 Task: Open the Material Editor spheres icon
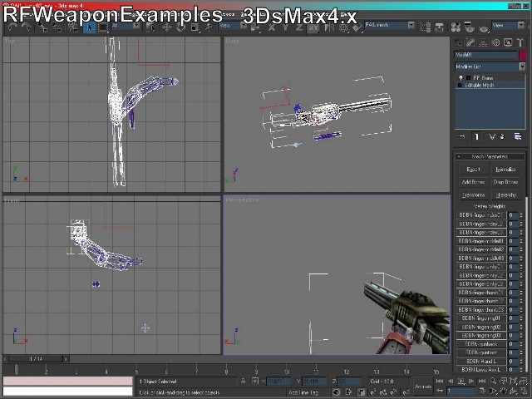point(456,27)
